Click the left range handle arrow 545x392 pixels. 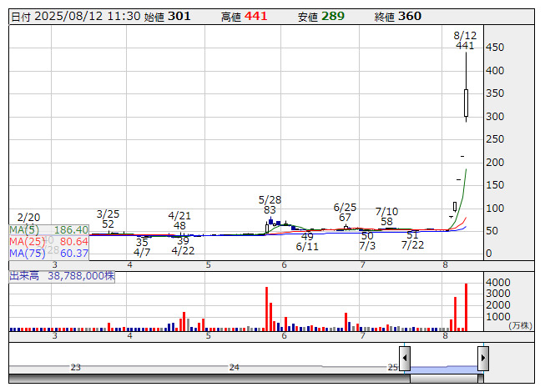tap(405, 359)
